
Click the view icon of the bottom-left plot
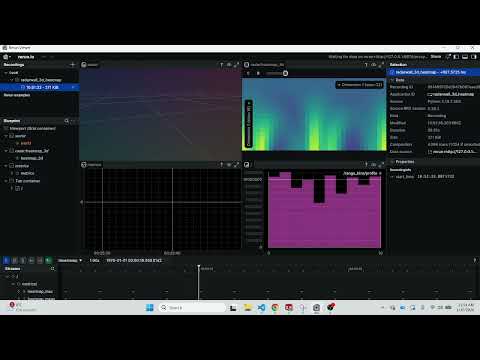[84, 165]
